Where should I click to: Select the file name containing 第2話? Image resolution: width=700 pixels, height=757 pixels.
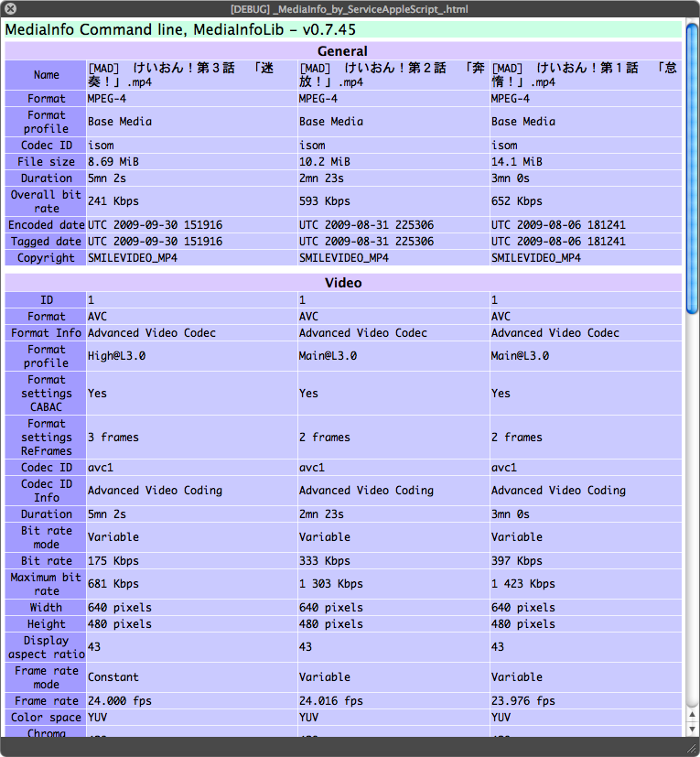[392, 75]
